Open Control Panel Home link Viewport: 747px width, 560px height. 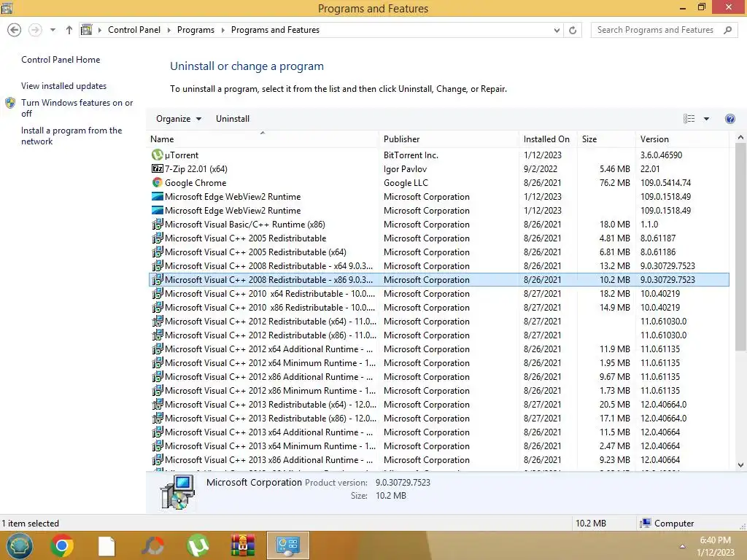tap(61, 60)
